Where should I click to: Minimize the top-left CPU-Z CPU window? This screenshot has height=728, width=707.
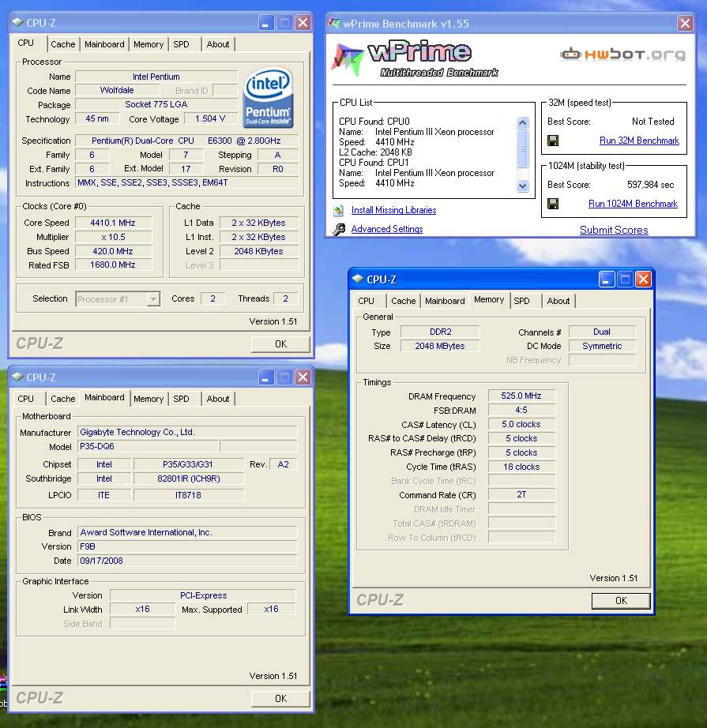point(265,22)
